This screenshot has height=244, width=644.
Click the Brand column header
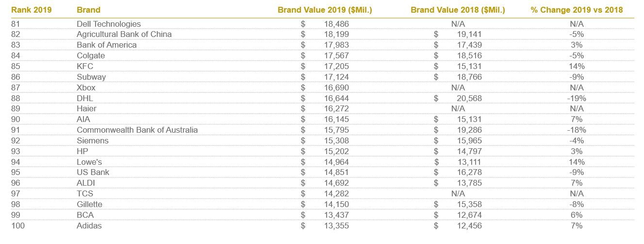89,10
